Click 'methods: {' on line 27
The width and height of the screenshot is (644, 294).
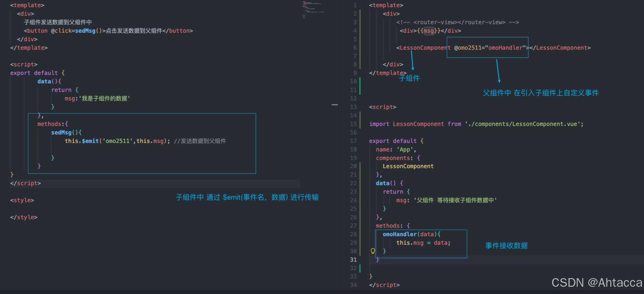pyautogui.click(x=393, y=226)
